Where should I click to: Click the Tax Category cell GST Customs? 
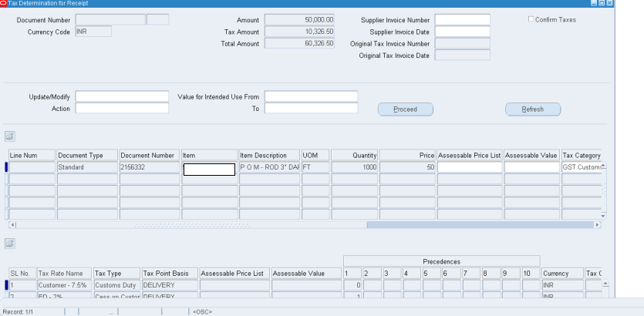(582, 167)
